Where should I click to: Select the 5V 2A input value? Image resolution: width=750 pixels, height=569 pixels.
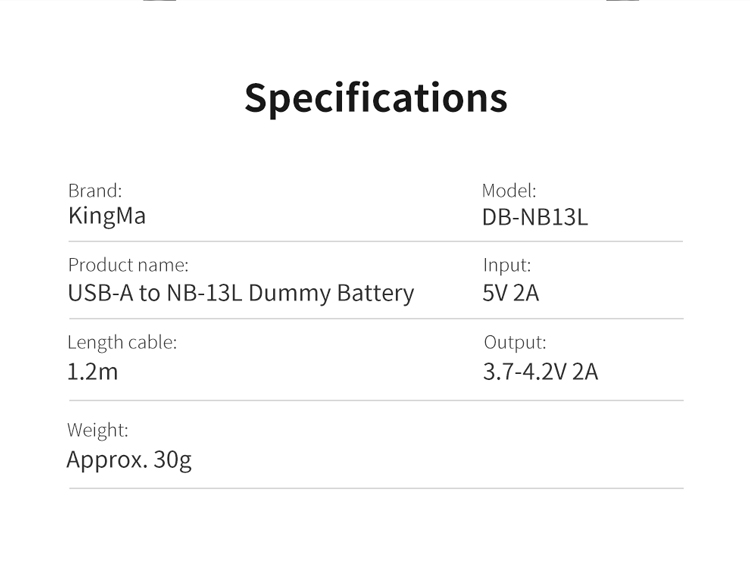511,293
